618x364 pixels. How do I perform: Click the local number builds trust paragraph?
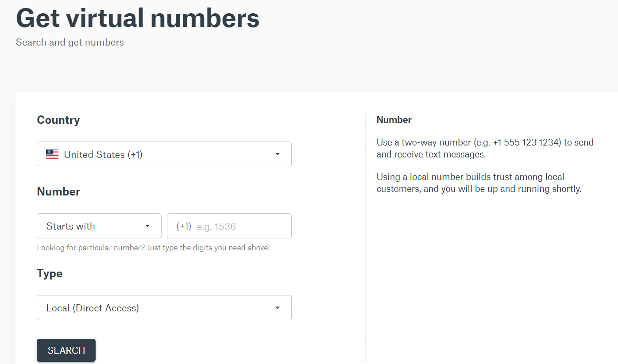[479, 183]
